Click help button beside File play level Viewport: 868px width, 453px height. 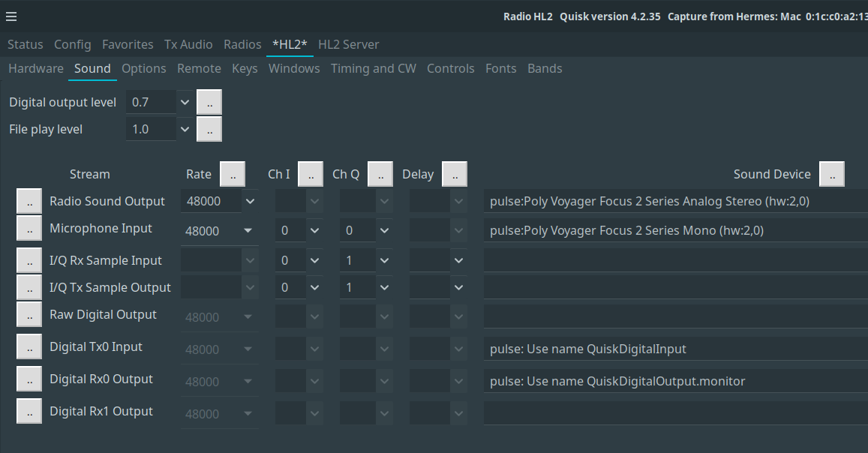pos(209,129)
